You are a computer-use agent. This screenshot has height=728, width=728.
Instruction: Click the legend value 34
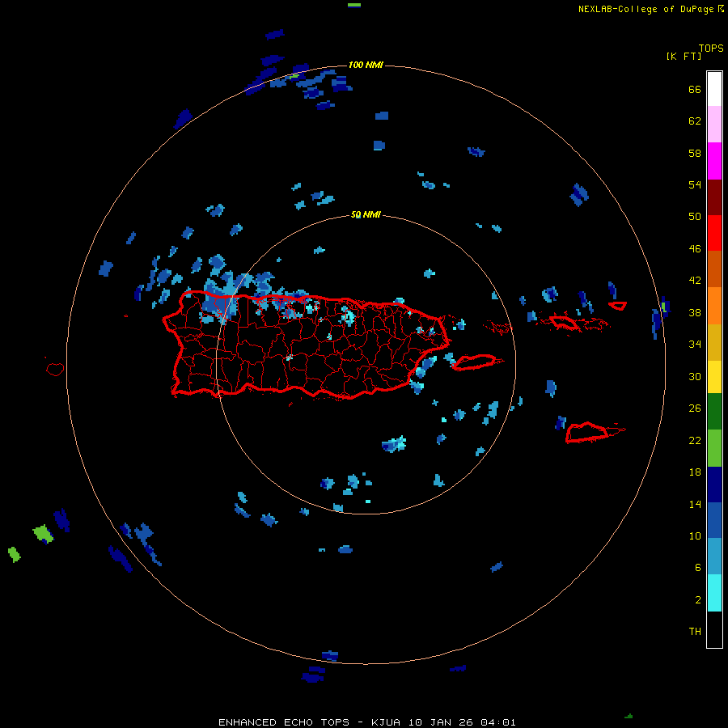pos(695,345)
